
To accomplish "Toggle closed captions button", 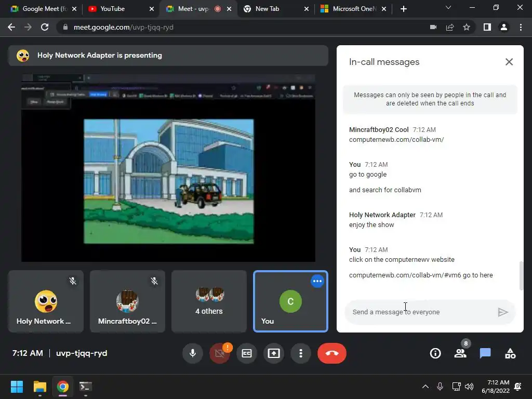I will (247, 353).
